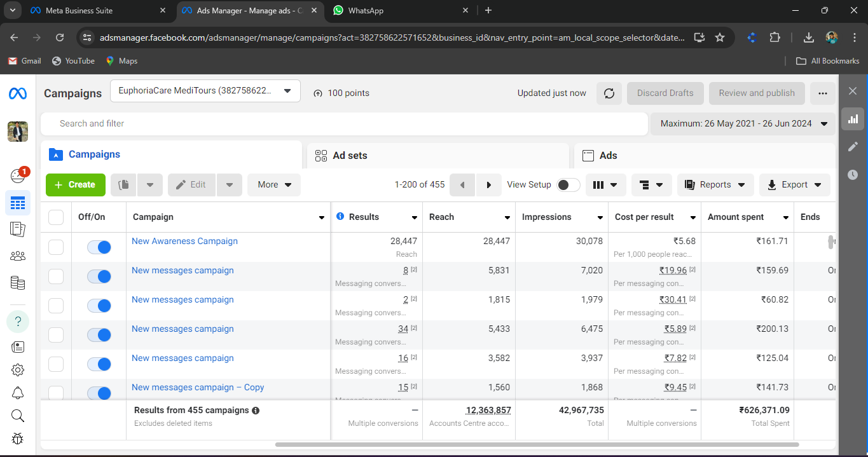
Task: Turn off the New Awareness Campaign toggle
Action: (99, 247)
